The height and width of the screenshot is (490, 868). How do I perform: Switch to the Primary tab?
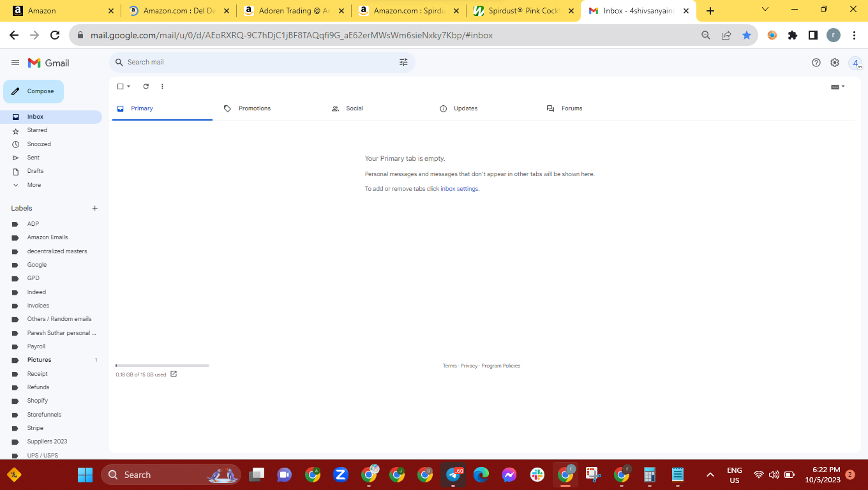[162, 108]
